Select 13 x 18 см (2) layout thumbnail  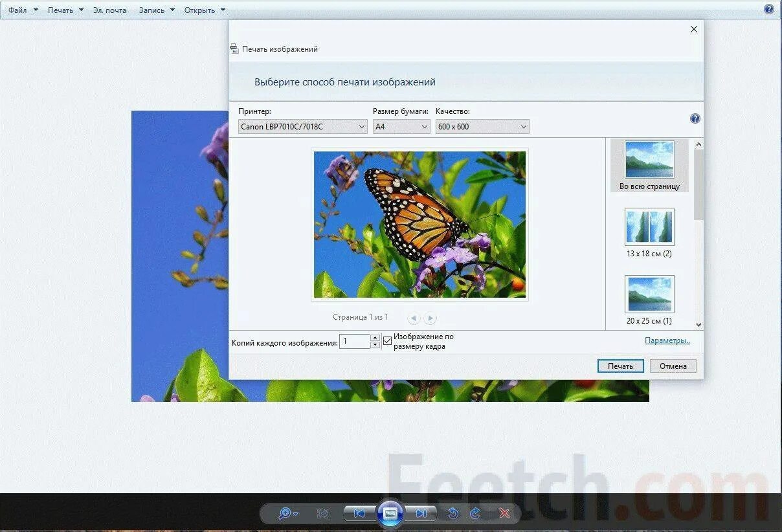click(x=649, y=232)
